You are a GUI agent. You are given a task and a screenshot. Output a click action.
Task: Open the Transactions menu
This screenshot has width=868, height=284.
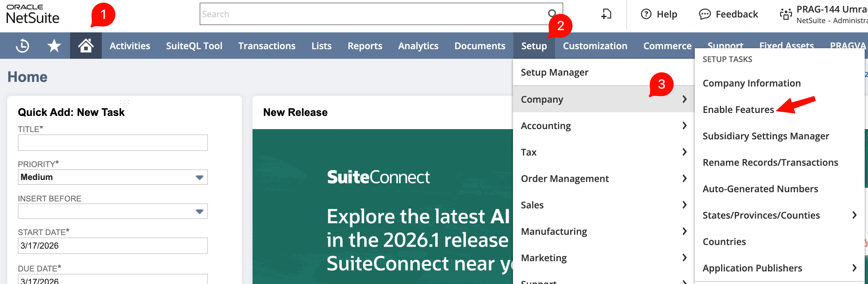(266, 46)
